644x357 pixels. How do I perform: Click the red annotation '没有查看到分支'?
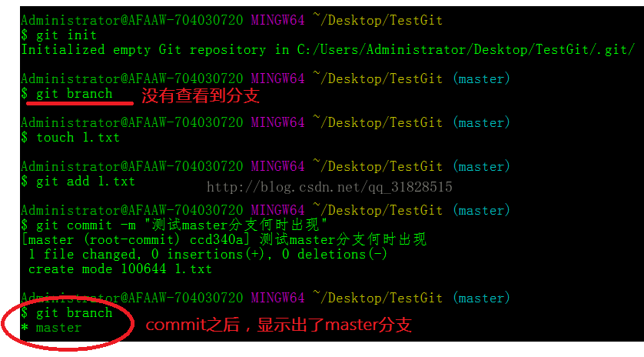(201, 96)
